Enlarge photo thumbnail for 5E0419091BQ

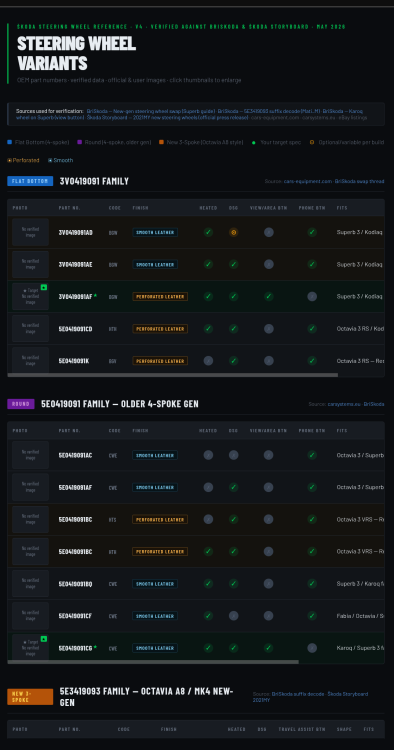pos(31,584)
